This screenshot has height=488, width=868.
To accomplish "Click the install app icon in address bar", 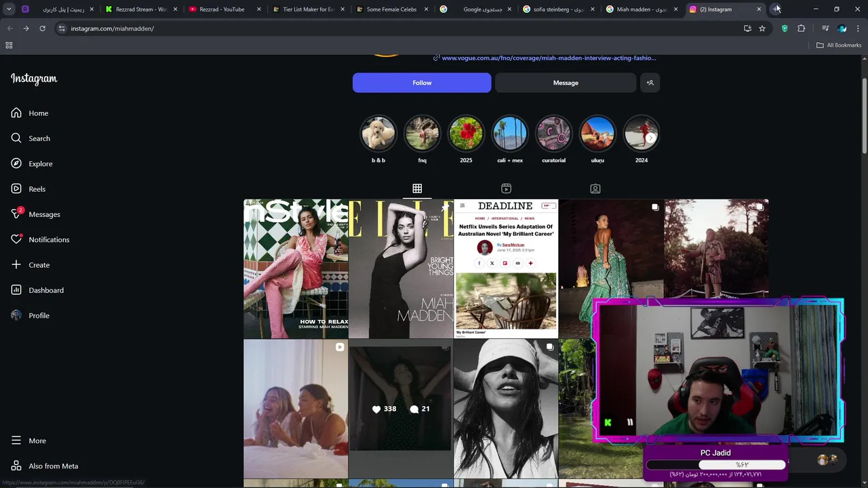I will pyautogui.click(x=747, y=28).
